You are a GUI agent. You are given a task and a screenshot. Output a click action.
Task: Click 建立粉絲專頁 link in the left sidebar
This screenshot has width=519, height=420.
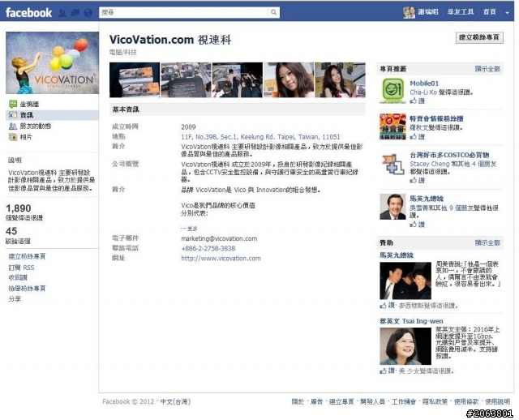(x=27, y=256)
